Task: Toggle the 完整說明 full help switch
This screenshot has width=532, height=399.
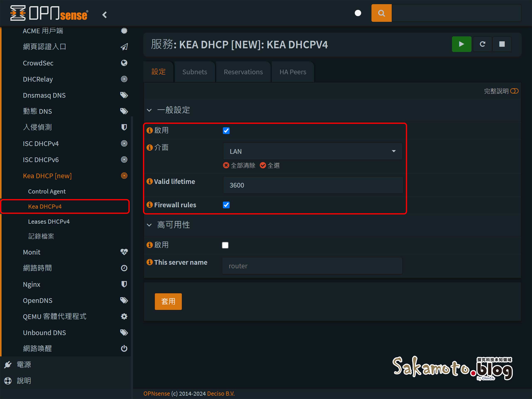Action: [514, 91]
